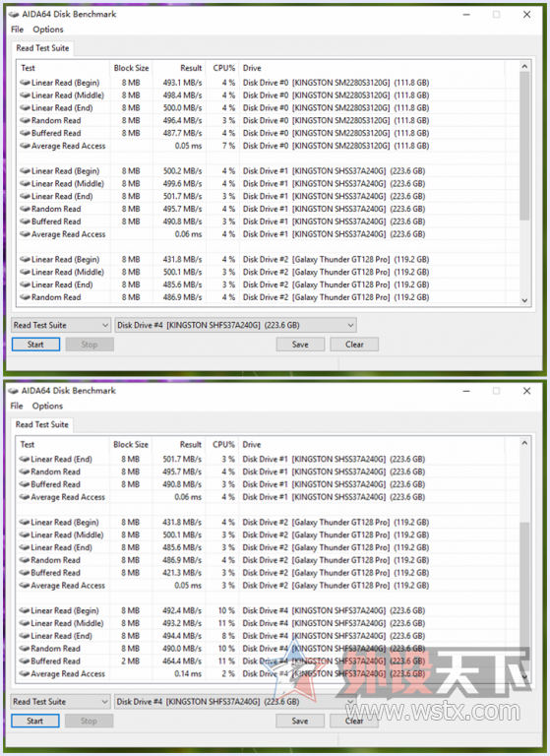Click KINGSTON SM2280S3120G drive text in 493.1 MB/s row
Image resolution: width=550 pixels, height=756 pixels.
(336, 83)
